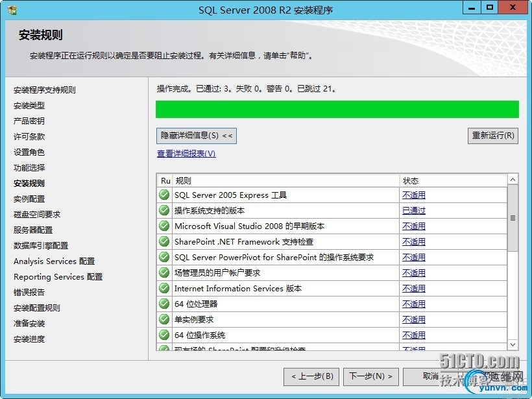Open 不适用 status link for PowerPivot rule
The width and height of the screenshot is (532, 399).
[413, 258]
